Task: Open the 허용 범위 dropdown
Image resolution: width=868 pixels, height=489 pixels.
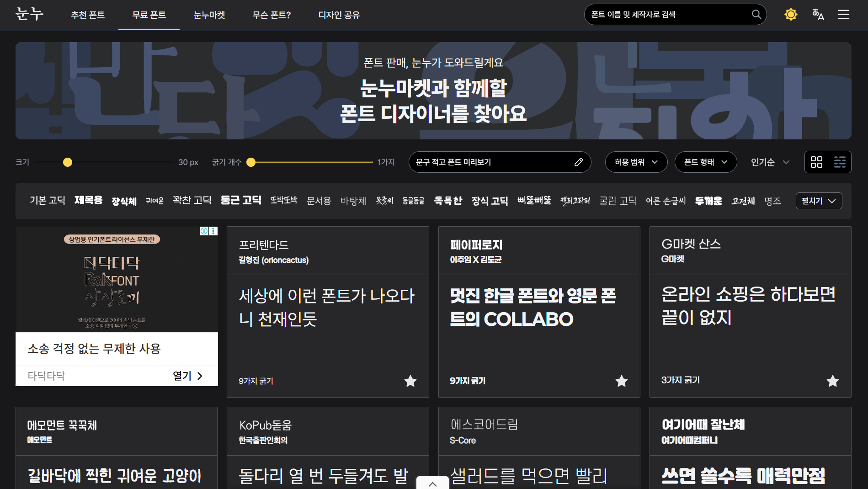Action: pos(636,162)
